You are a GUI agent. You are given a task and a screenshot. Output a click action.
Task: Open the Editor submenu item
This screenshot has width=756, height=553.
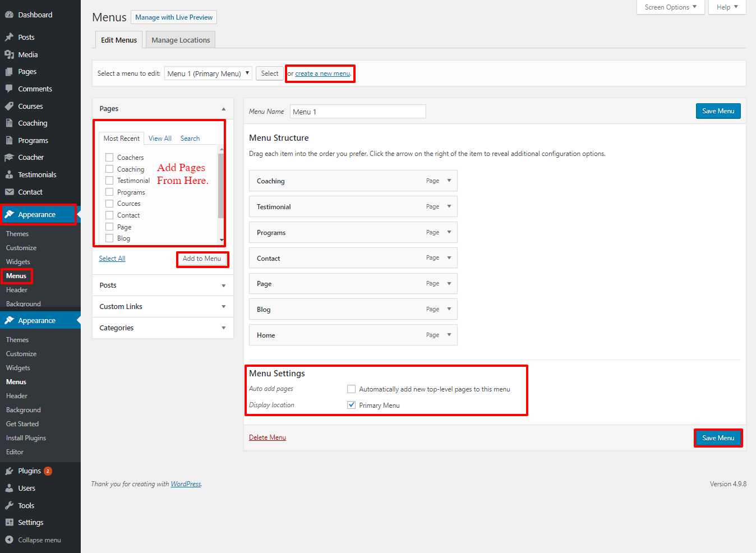(15, 452)
